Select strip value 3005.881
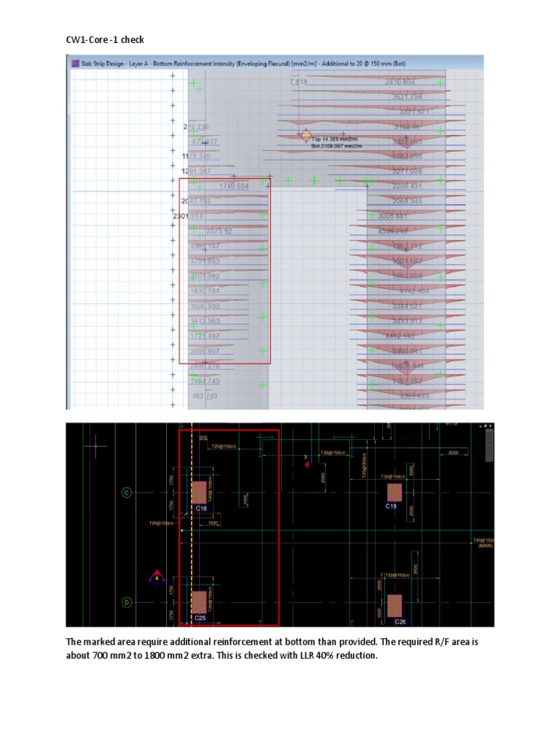Image resolution: width=560 pixels, height=747 pixels. [x=393, y=216]
